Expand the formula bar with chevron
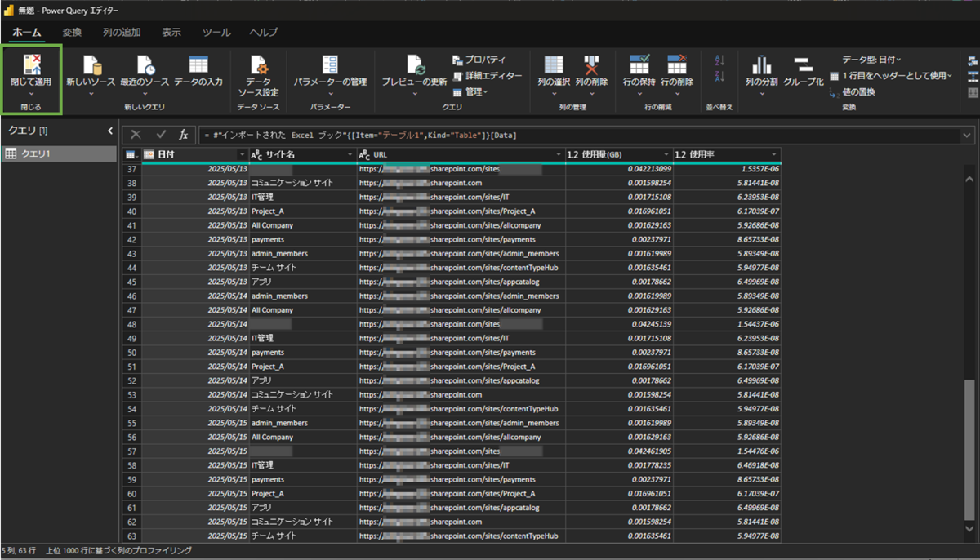980x560 pixels. 967,135
